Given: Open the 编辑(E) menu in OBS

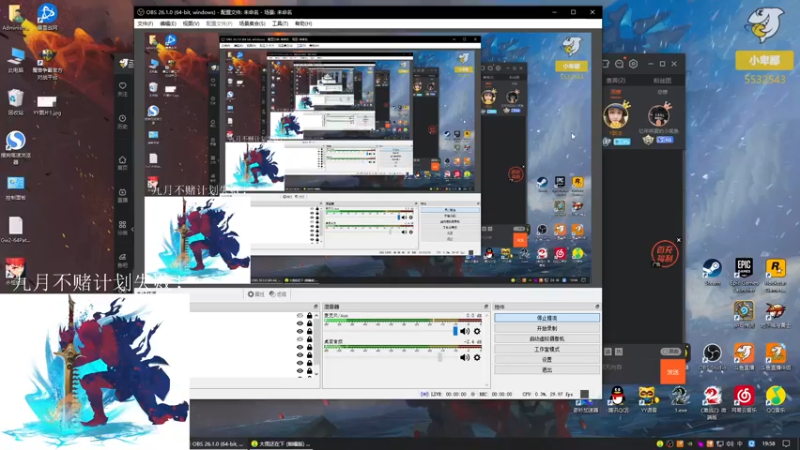Looking at the screenshot, I should (168, 23).
